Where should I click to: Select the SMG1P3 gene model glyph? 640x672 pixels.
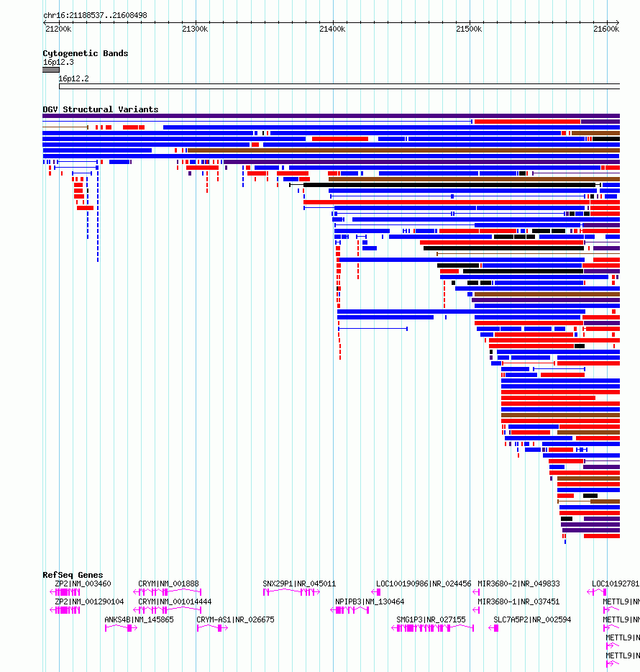pos(433,628)
